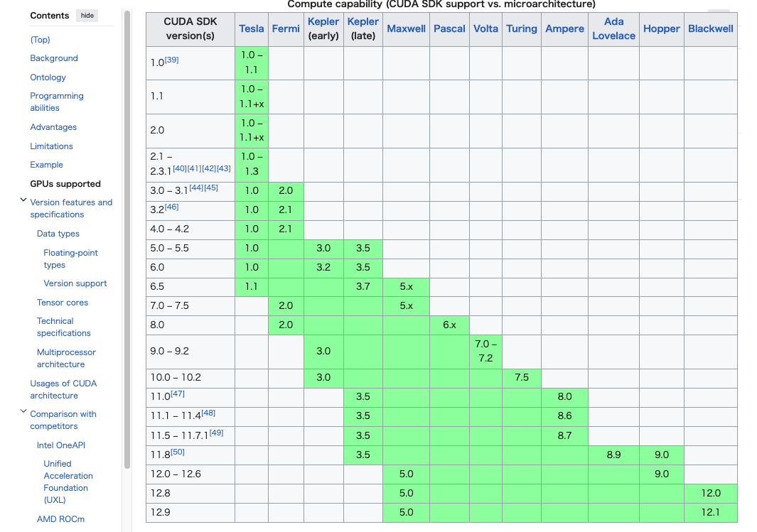The height and width of the screenshot is (532, 757).
Task: Open Version support subsection
Action: [75, 283]
